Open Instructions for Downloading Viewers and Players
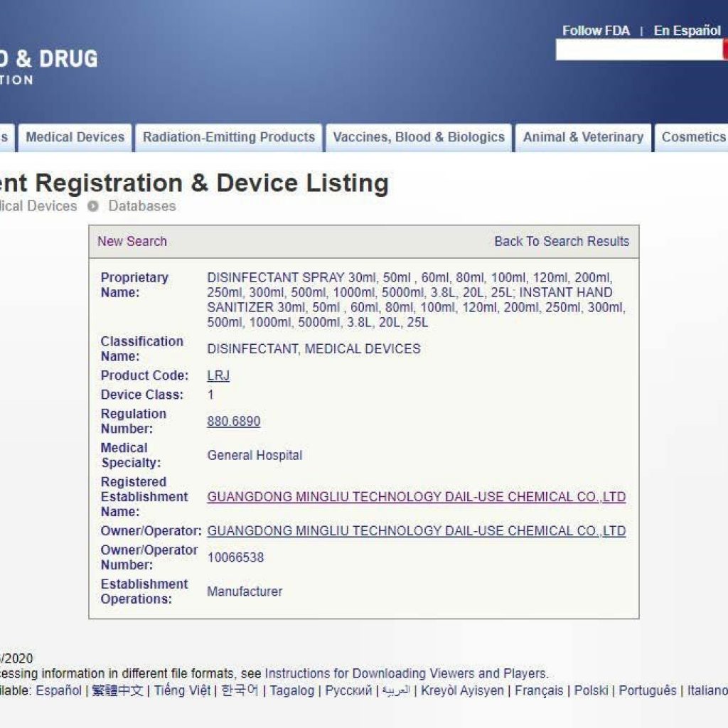728x728 pixels. [405, 673]
